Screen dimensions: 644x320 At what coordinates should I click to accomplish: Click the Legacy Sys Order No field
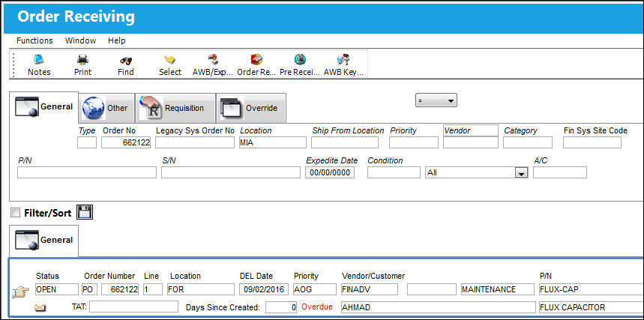(x=195, y=142)
